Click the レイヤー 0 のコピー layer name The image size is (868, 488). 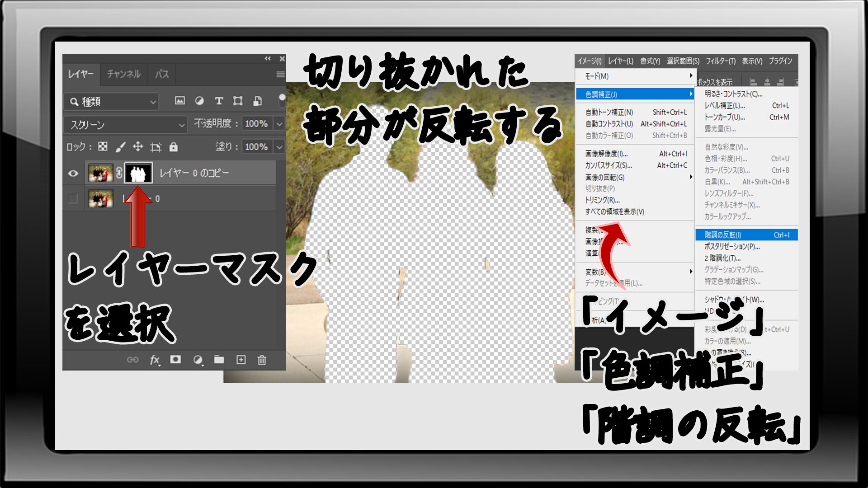pyautogui.click(x=194, y=173)
